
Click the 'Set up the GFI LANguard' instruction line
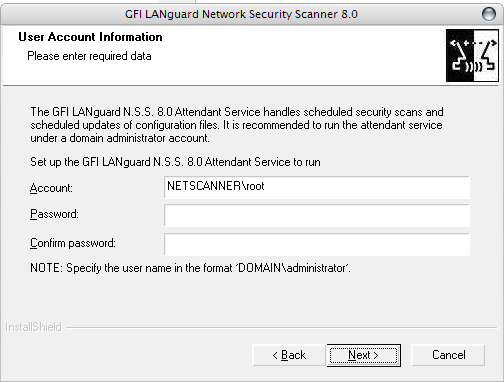tap(175, 162)
